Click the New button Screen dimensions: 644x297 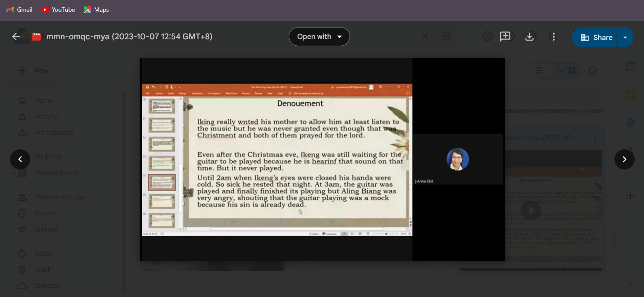coord(34,70)
